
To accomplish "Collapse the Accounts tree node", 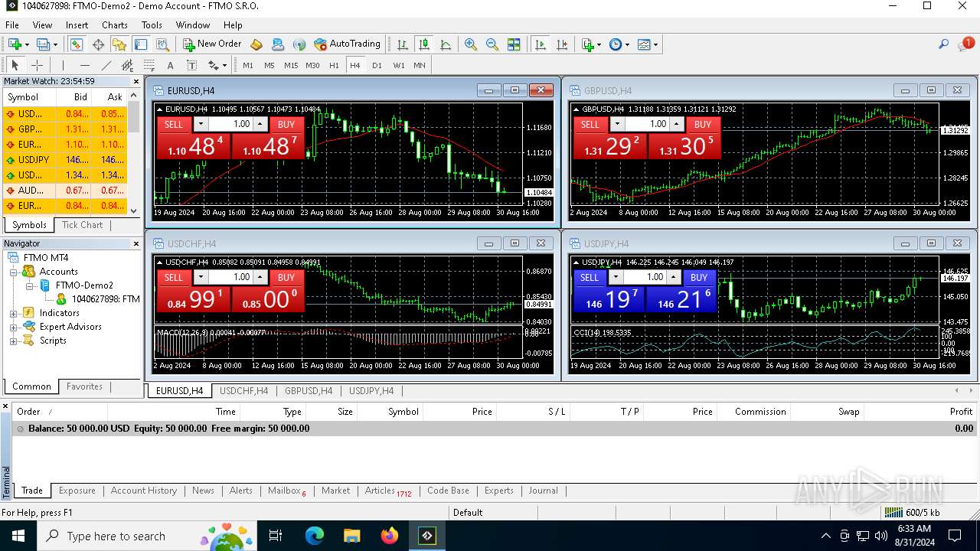I will tap(13, 272).
